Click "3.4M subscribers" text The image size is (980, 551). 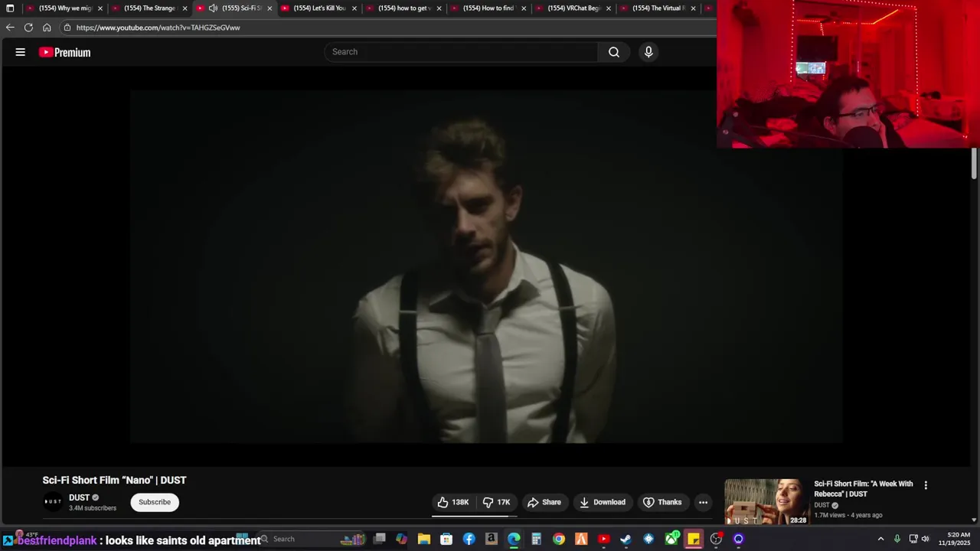click(93, 508)
